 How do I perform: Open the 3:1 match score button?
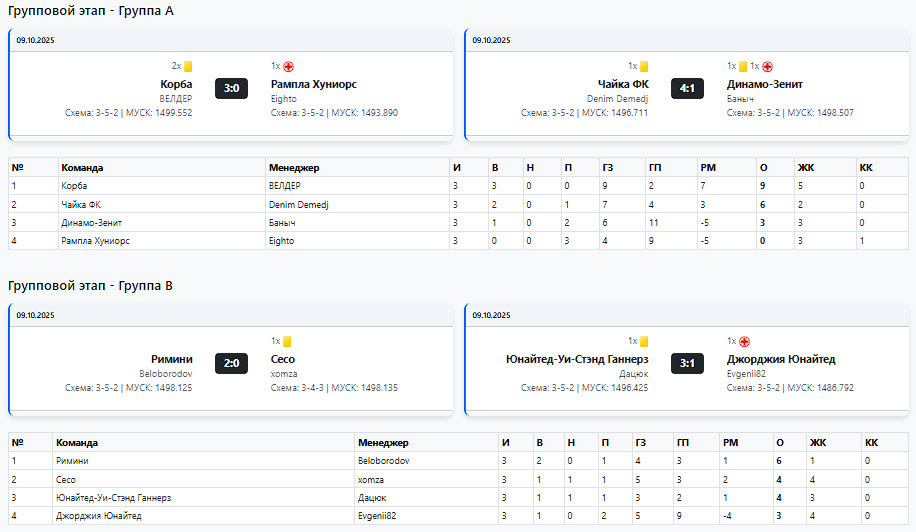[687, 362]
